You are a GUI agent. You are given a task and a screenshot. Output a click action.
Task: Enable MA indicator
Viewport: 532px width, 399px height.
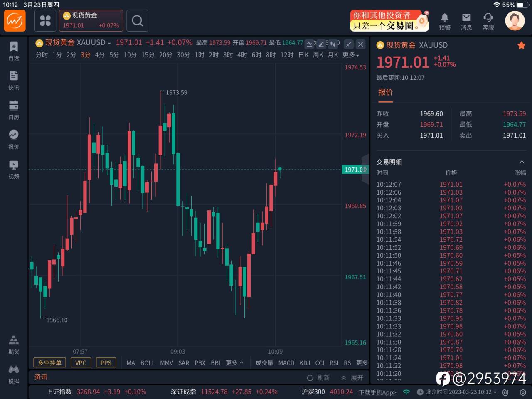[131, 363]
